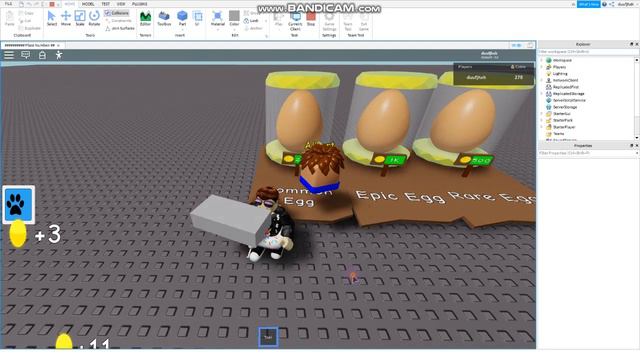Open the Toolbox panel
The width and height of the screenshot is (640, 360).
point(164,18)
